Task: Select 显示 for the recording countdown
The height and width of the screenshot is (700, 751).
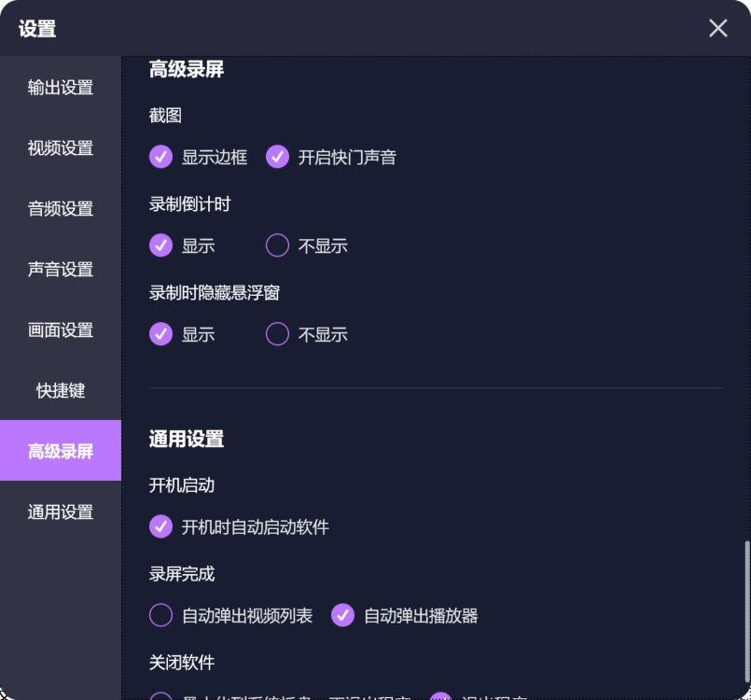Action: click(x=160, y=245)
